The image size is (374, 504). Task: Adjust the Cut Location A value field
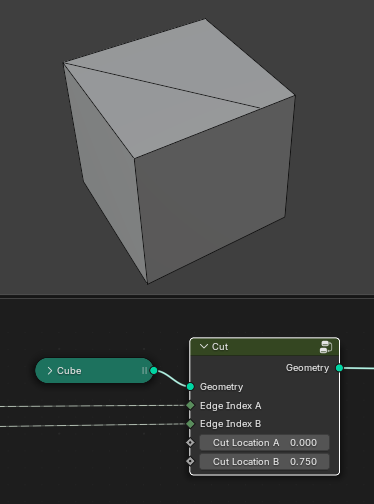[264, 443]
